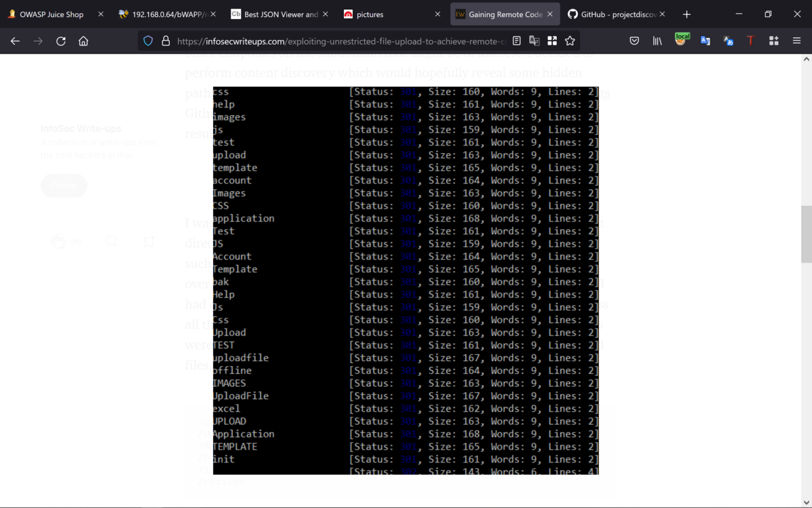Click the "init" entry in terminal output

click(x=224, y=459)
